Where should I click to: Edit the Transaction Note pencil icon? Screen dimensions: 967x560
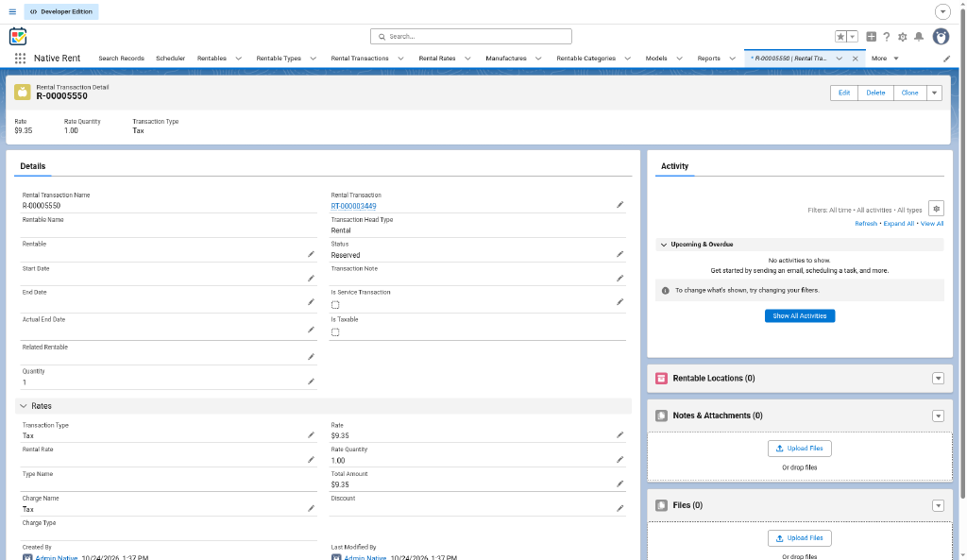pos(619,279)
